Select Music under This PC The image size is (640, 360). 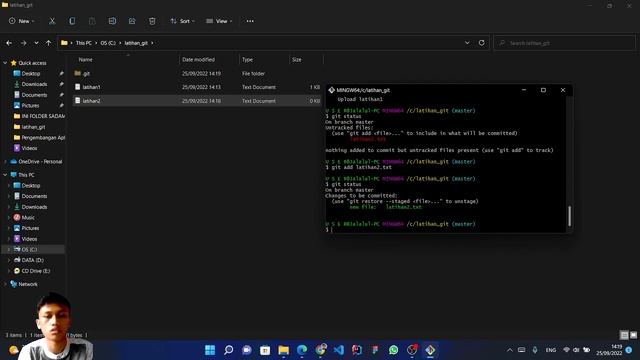click(x=28, y=218)
